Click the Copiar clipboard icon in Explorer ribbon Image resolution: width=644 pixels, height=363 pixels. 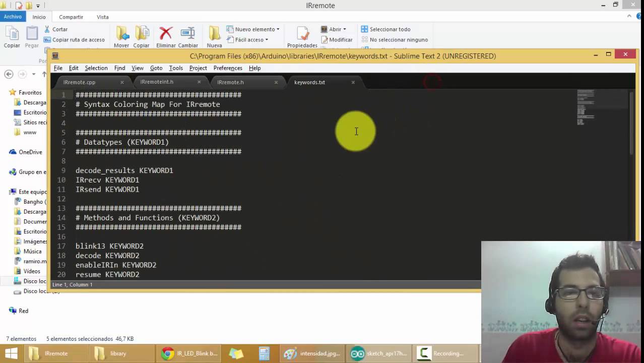coord(12,34)
